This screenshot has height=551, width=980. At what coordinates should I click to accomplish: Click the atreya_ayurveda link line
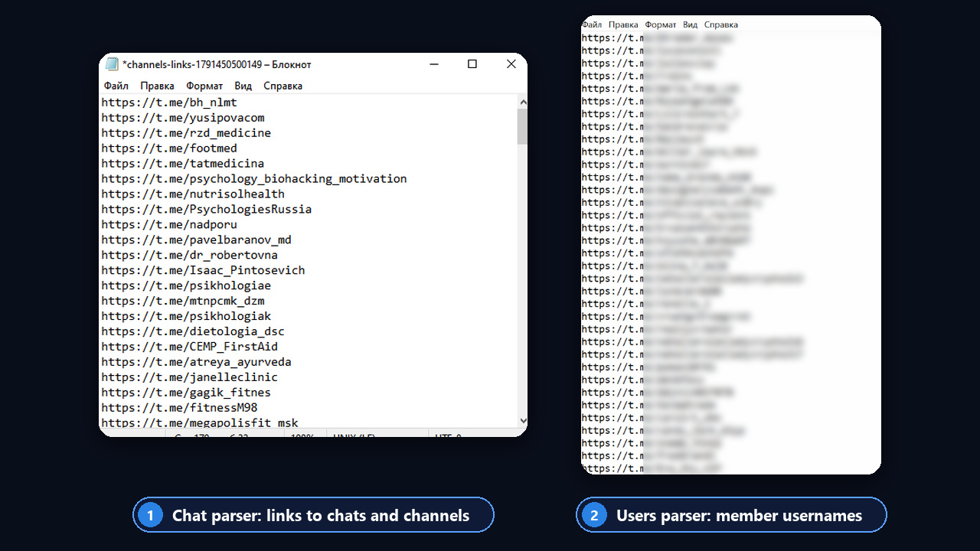(197, 362)
